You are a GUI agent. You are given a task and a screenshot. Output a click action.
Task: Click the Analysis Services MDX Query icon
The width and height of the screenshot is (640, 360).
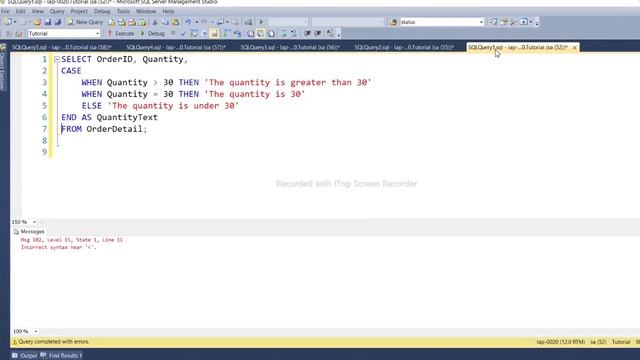pyautogui.click(x=122, y=22)
